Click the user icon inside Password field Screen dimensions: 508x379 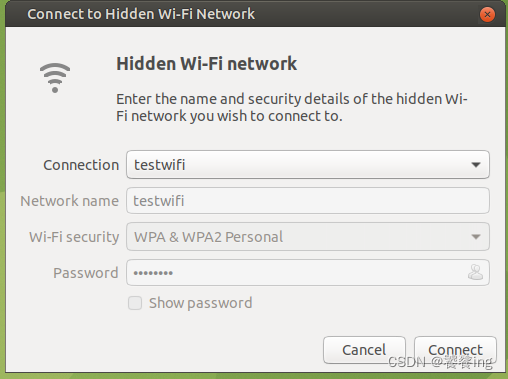coord(475,272)
